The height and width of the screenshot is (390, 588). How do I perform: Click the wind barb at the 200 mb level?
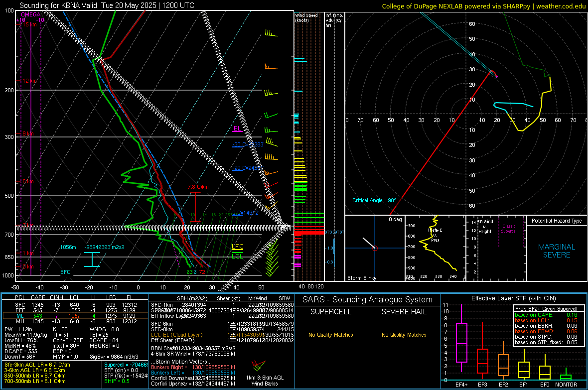point(271,93)
